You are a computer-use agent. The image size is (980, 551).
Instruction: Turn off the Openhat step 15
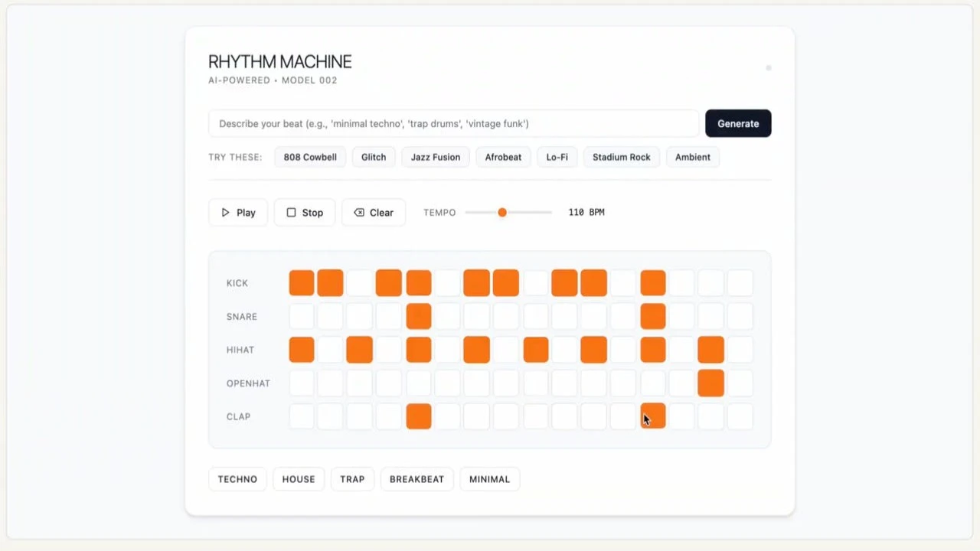click(711, 383)
